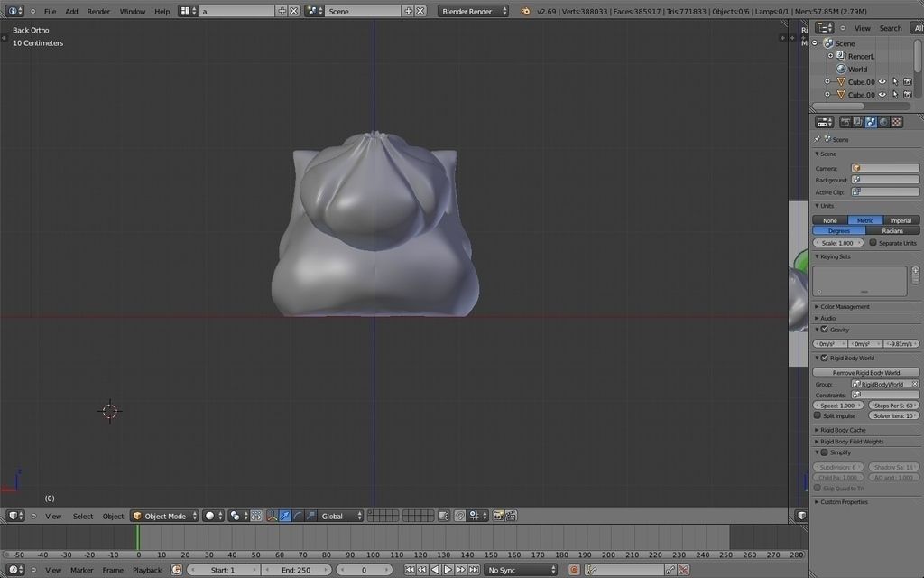Switch to the Render Layers properties tab icon

click(x=858, y=122)
